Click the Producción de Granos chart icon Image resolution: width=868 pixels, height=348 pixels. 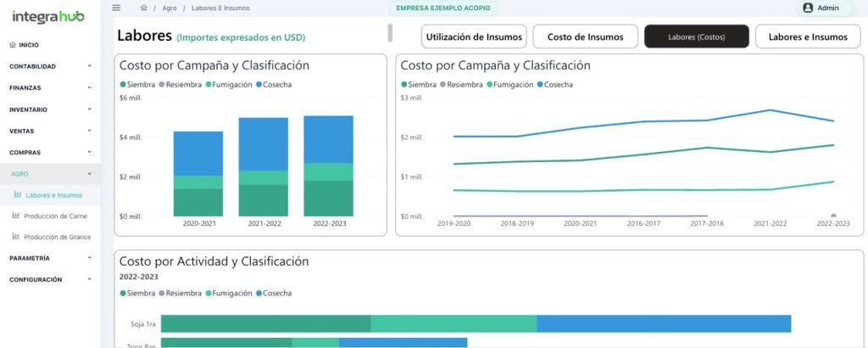15,237
